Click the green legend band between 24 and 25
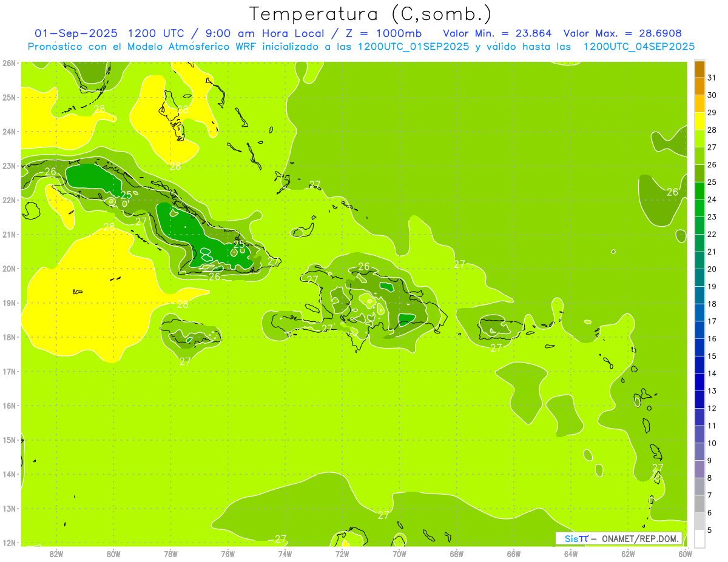Viewport: 728px width, 562px height. pos(699,190)
